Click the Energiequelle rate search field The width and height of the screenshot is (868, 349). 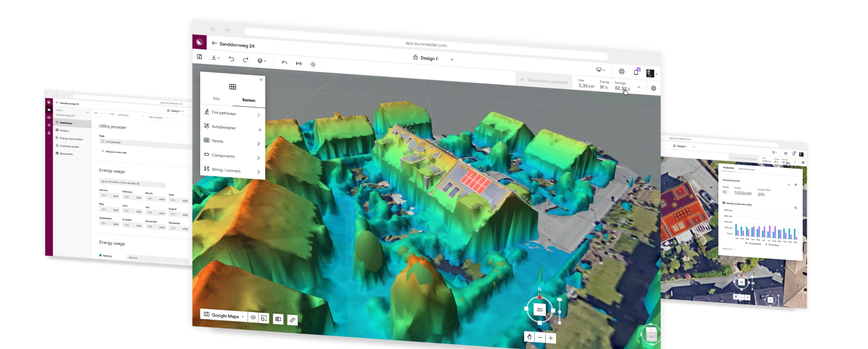coord(145,143)
